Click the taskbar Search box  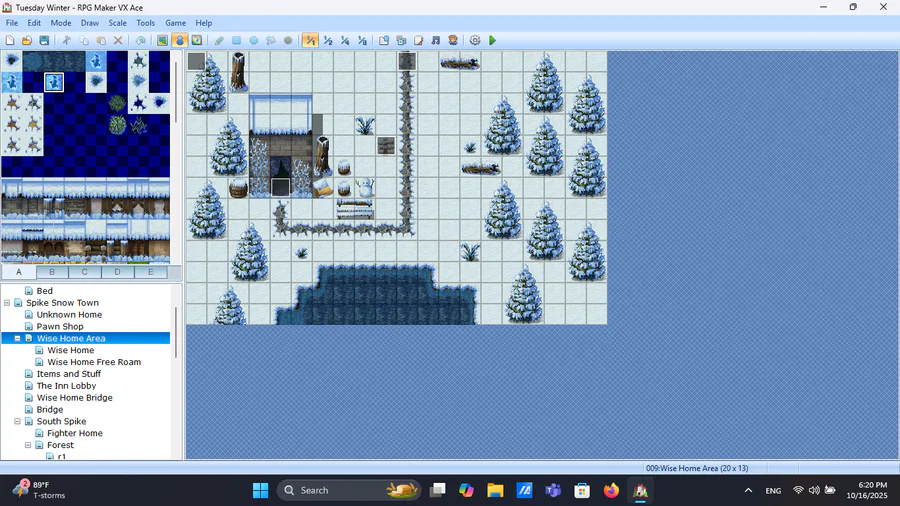tap(350, 491)
